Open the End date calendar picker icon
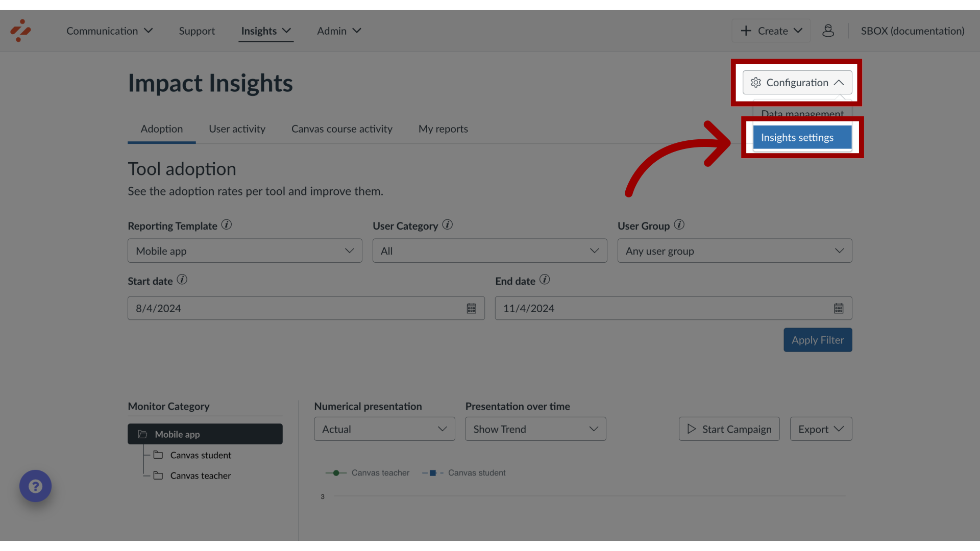The height and width of the screenshot is (551, 980). pos(839,308)
